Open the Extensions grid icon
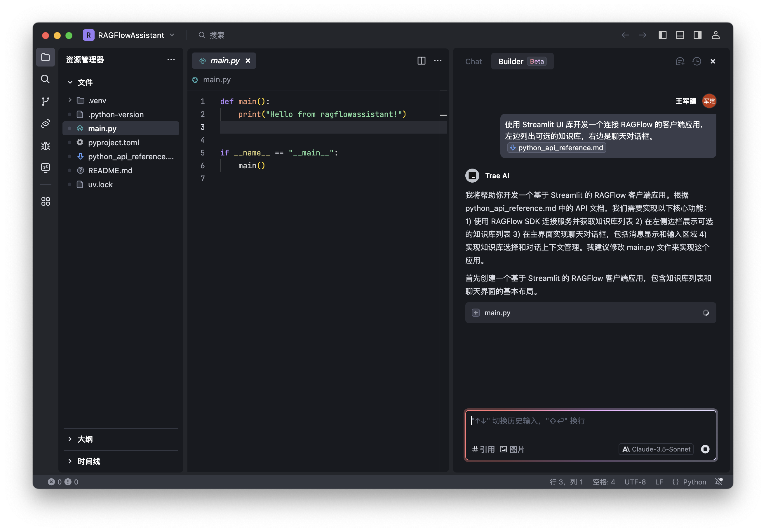The width and height of the screenshot is (766, 532). pos(45,201)
